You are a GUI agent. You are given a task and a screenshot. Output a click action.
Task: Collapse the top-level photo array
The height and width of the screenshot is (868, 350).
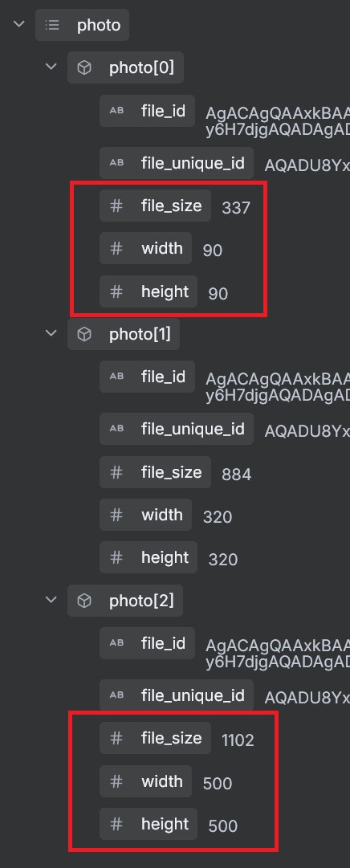(19, 24)
